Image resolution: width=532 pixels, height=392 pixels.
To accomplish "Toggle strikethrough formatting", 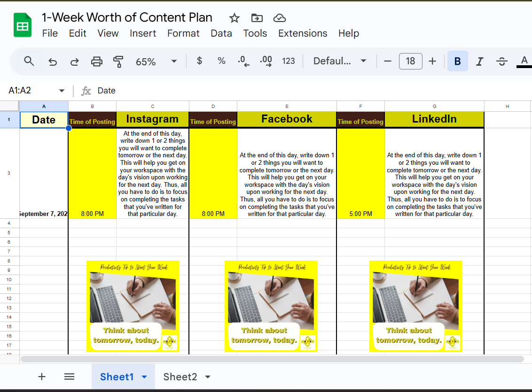I will 501,61.
